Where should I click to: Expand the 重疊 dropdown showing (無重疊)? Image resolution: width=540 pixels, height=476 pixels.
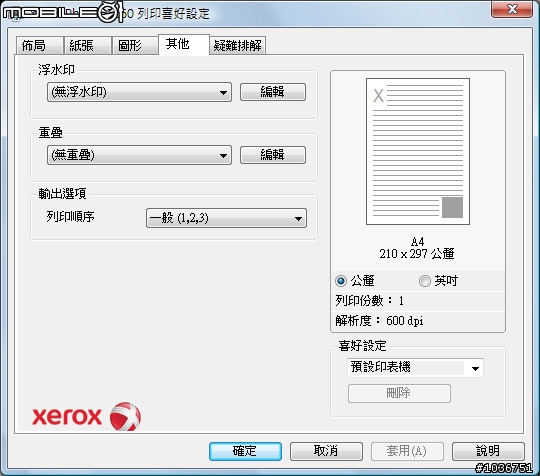pyautogui.click(x=139, y=155)
